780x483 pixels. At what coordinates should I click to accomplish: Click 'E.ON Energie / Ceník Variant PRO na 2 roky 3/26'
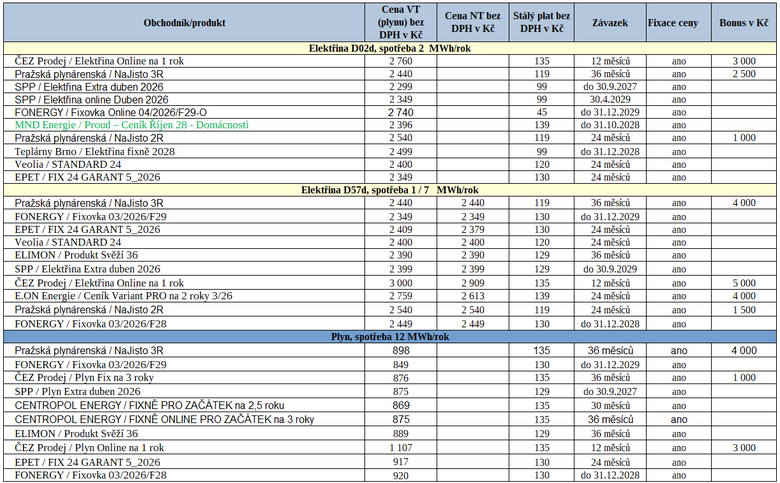point(123,296)
